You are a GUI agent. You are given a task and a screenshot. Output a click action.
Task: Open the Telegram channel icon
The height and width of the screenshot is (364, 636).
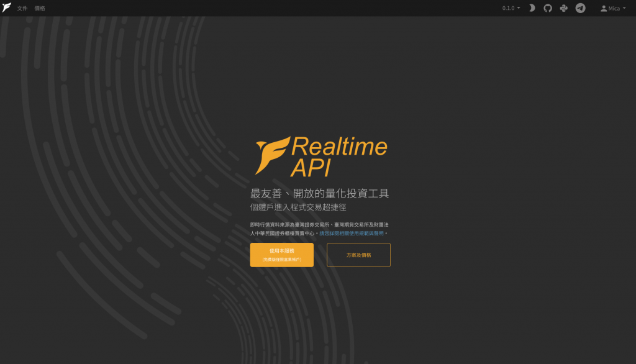click(x=581, y=8)
